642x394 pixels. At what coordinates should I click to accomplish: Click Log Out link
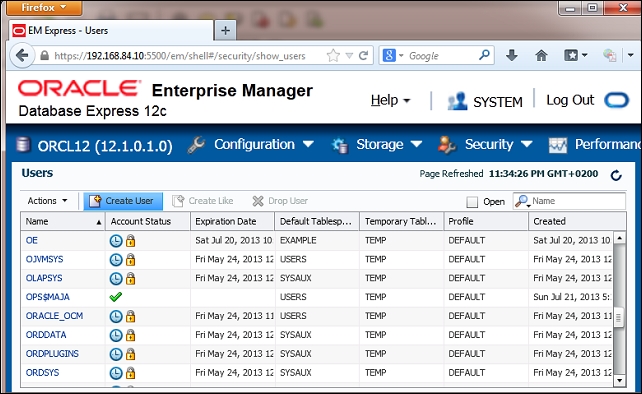tap(570, 100)
